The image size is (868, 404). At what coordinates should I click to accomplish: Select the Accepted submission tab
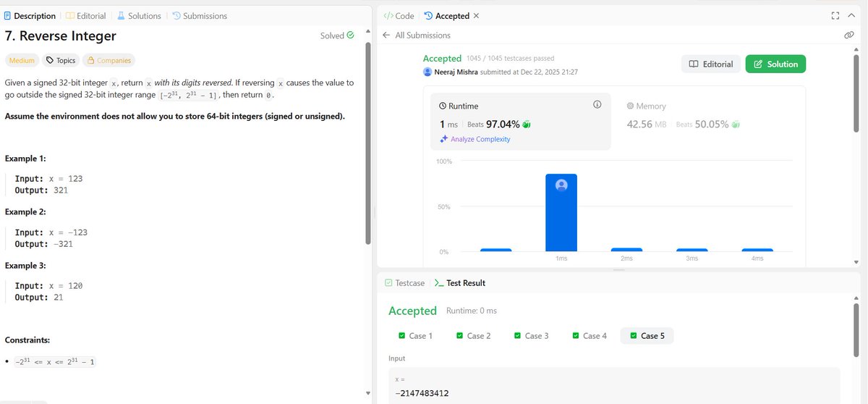pyautogui.click(x=446, y=16)
